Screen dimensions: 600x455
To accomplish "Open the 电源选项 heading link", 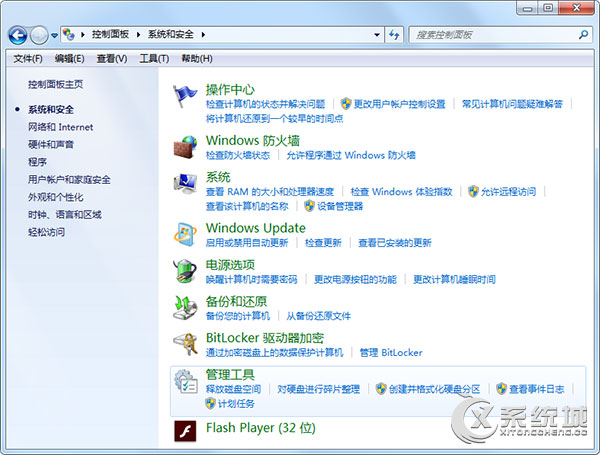I will tap(230, 265).
